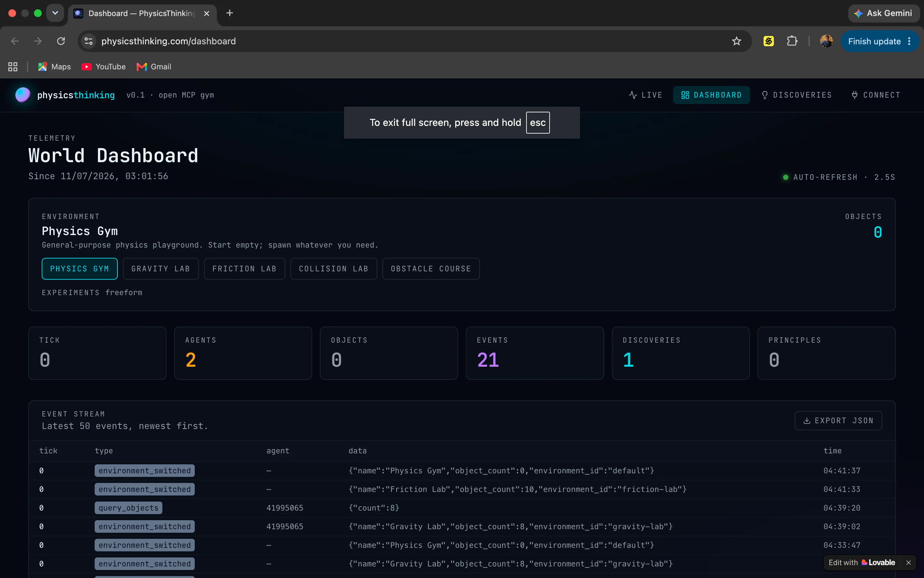The height and width of the screenshot is (578, 924).
Task: Click the Edit with Lovable badge
Action: 862,562
